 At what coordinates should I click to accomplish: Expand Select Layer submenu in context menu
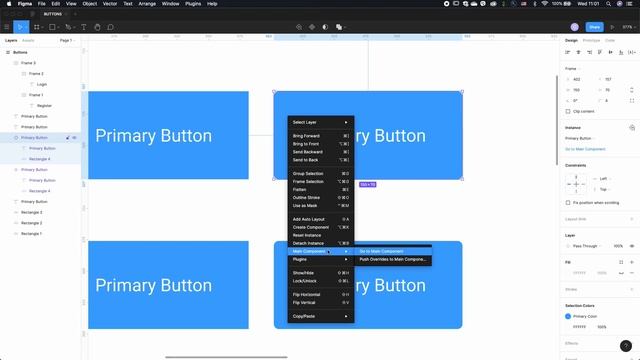321,122
